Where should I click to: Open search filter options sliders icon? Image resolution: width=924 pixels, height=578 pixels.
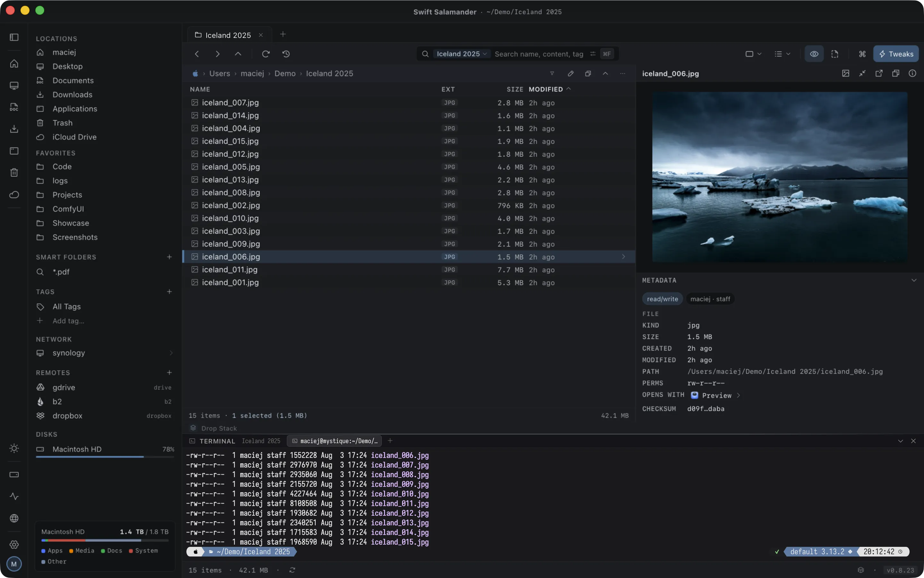point(593,54)
